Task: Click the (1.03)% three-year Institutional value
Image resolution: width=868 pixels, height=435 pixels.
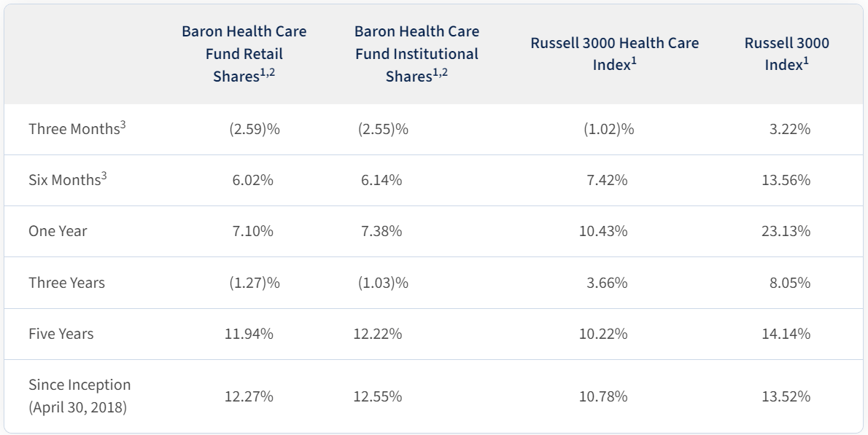Action: (382, 283)
